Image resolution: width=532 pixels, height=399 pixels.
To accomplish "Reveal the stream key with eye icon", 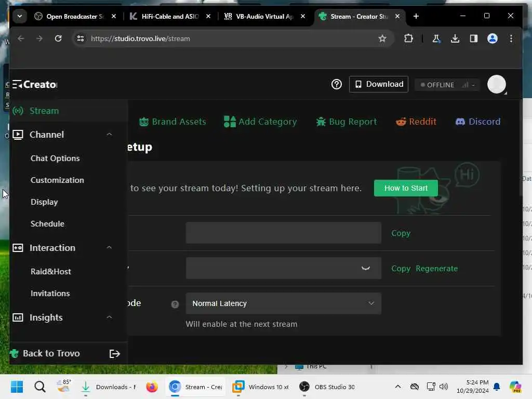I will pos(365,268).
